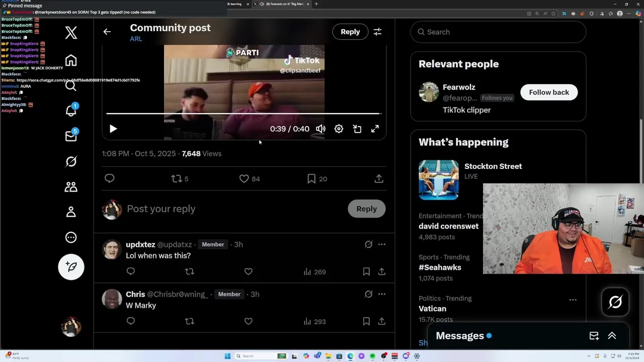This screenshot has width=644, height=362.
Task: Compose a new post with feather button
Action: point(71,267)
